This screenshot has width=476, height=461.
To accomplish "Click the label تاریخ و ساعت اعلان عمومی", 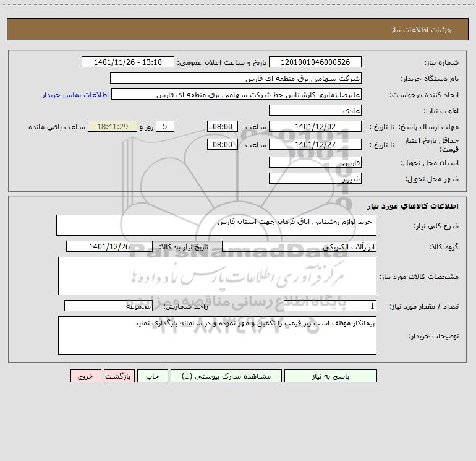I will (222, 62).
